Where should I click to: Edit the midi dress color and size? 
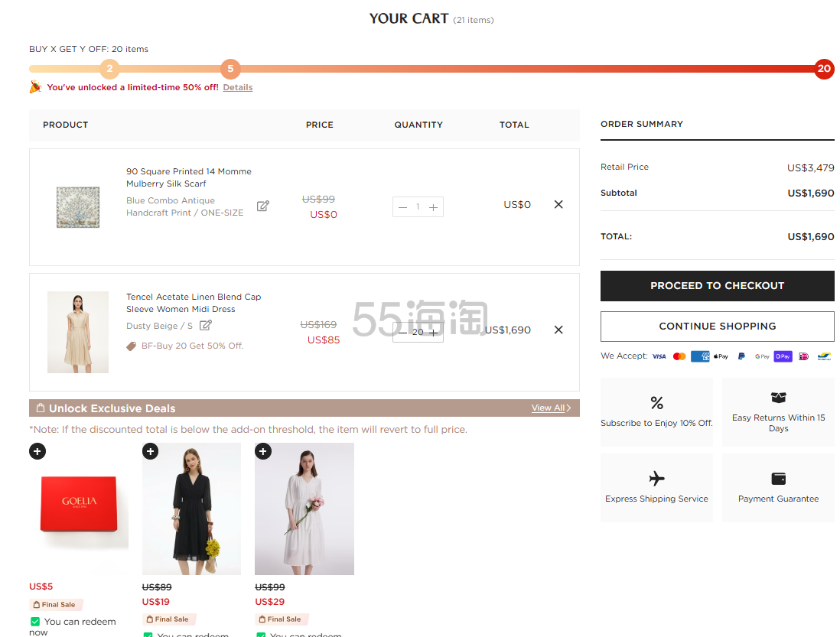(x=205, y=325)
